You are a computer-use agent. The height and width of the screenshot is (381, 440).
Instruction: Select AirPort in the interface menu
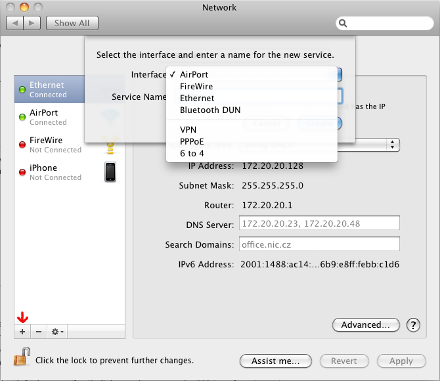(x=251, y=74)
